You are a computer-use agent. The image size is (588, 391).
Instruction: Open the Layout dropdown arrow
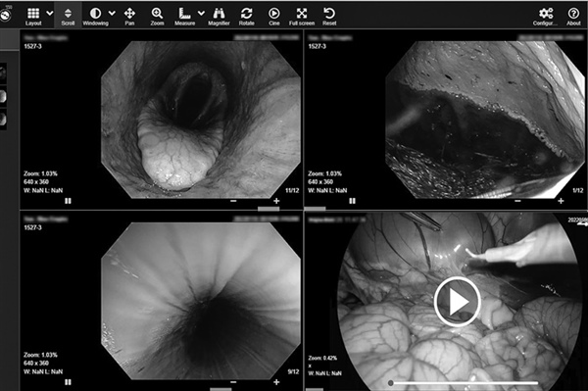coord(50,13)
